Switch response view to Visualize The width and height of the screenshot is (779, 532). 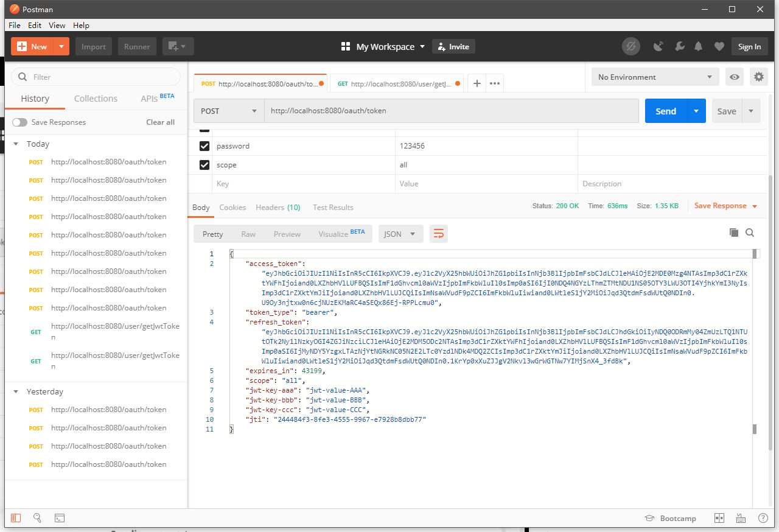tap(341, 234)
